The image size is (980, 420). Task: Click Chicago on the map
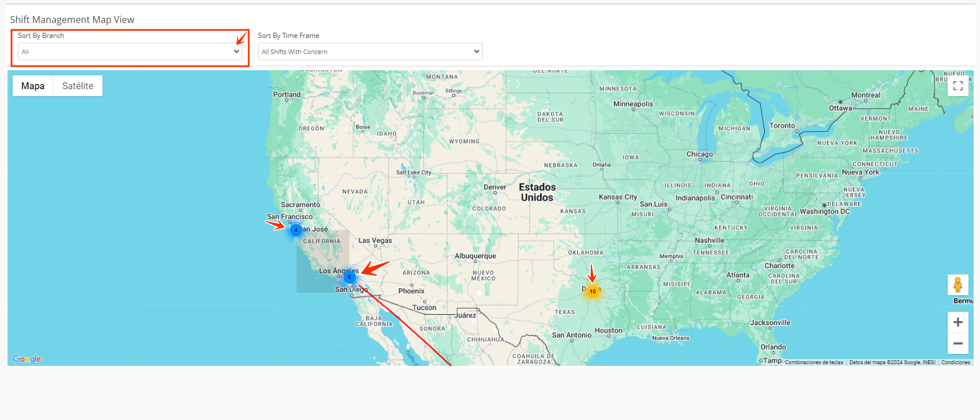[699, 154]
